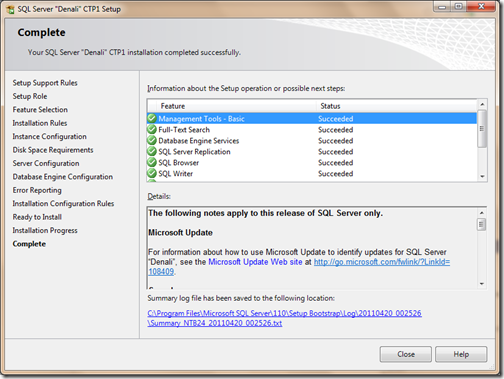Image resolution: width=504 pixels, height=379 pixels.
Task: Open the Microsoft Update Web site link
Action: 255,262
